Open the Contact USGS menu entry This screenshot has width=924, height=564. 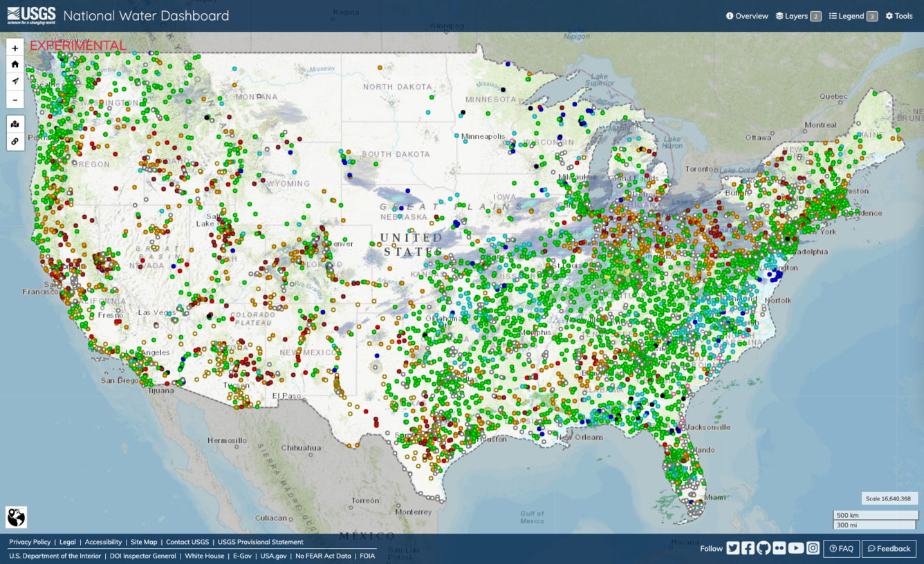point(187,542)
